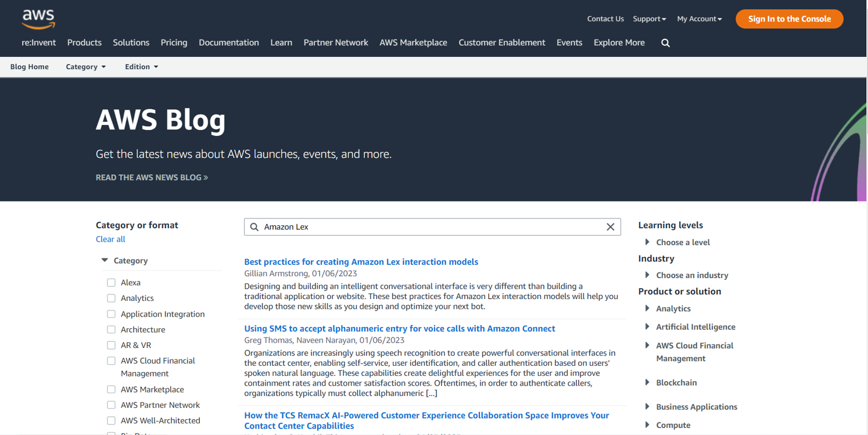Click the AWS logo
This screenshot has width=868, height=435.
coord(38,19)
